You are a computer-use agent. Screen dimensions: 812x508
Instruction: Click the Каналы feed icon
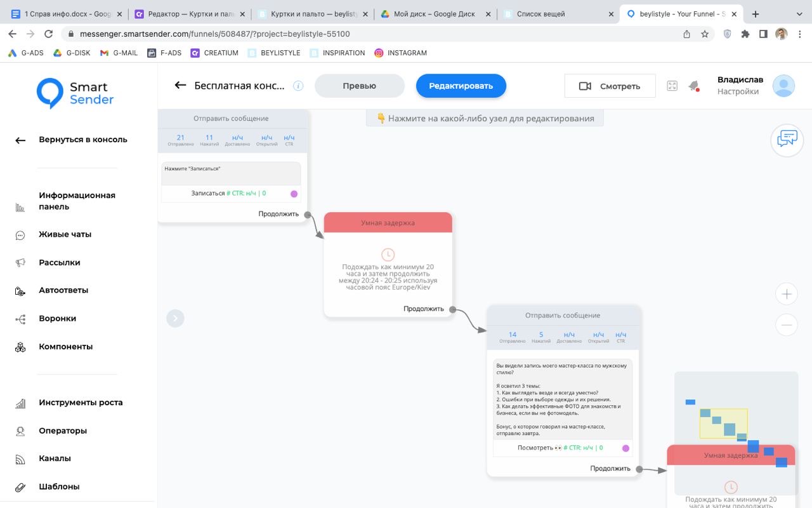coord(20,459)
